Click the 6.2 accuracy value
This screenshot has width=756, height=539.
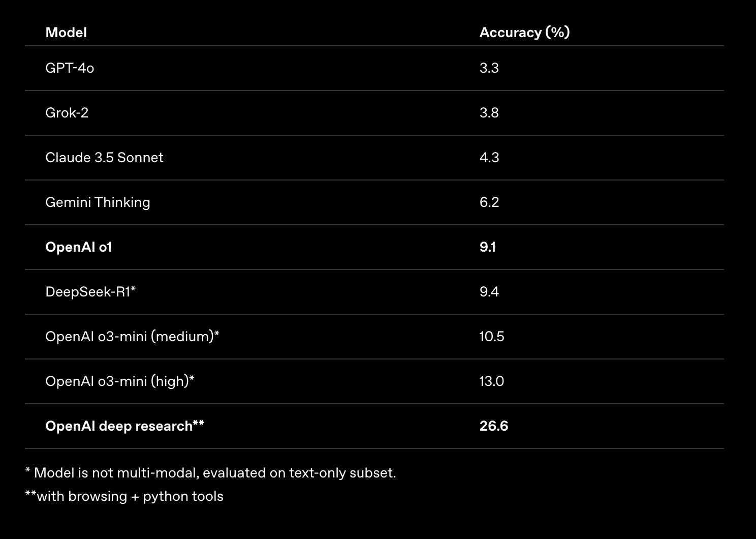coord(489,202)
